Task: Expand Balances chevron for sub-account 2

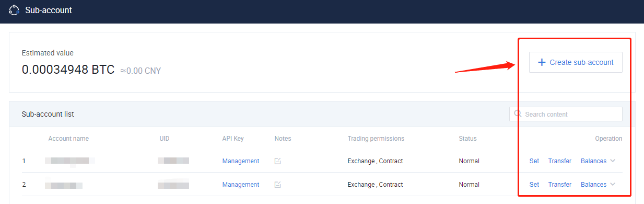Action: tap(613, 185)
